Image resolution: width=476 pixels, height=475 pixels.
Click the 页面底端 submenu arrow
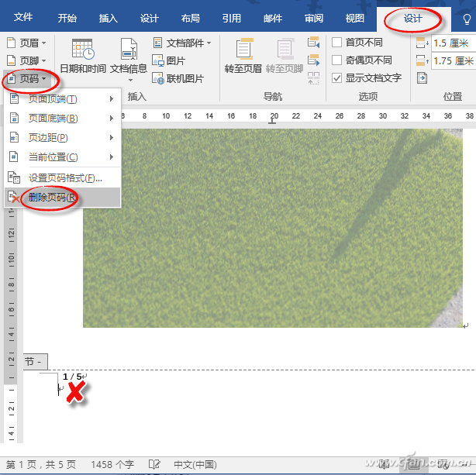pyautogui.click(x=112, y=118)
